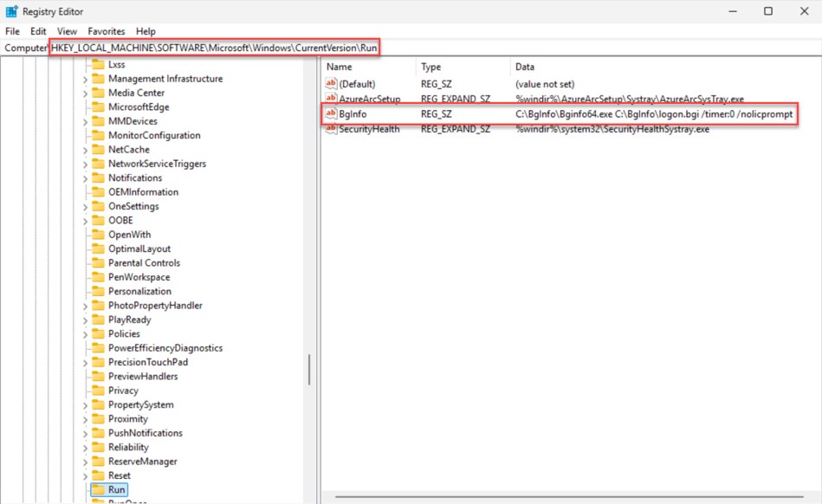Select the NetworkServiceTriggers folder icon
822x504 pixels.
pyautogui.click(x=98, y=164)
